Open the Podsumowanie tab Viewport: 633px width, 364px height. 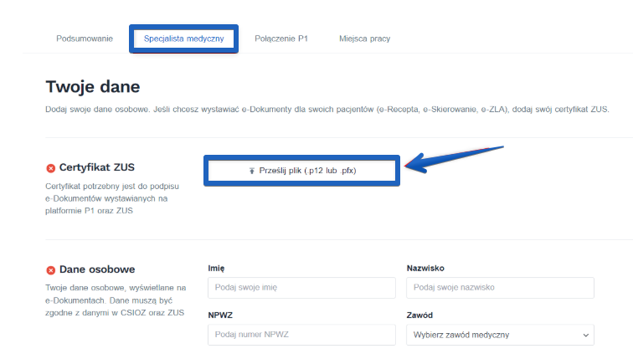85,38
